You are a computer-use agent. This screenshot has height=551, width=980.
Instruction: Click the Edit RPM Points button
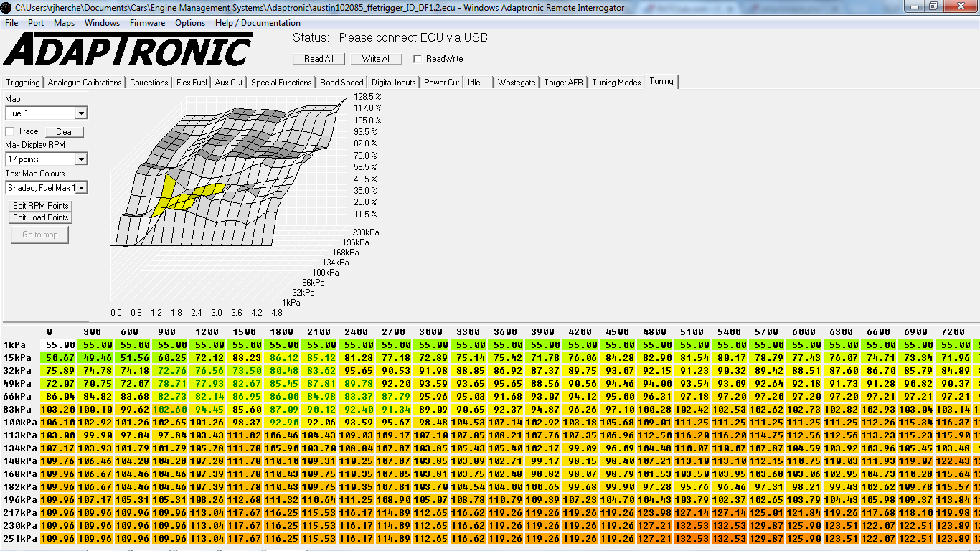pyautogui.click(x=41, y=206)
